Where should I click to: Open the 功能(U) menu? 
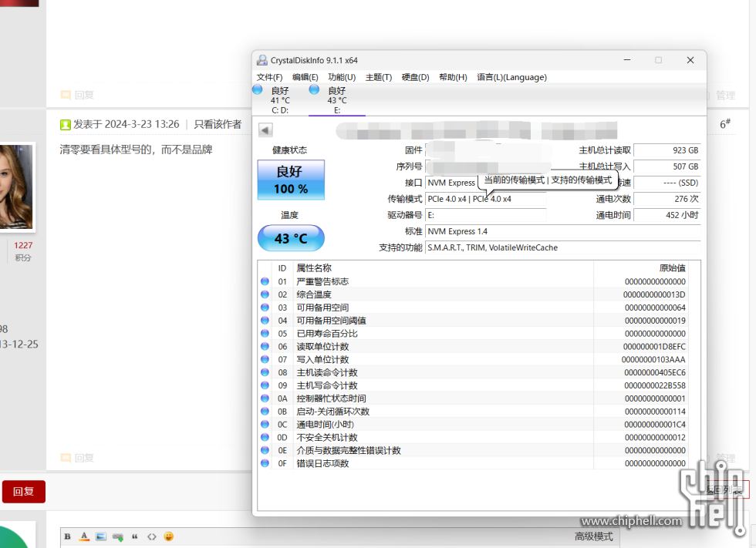pos(342,77)
